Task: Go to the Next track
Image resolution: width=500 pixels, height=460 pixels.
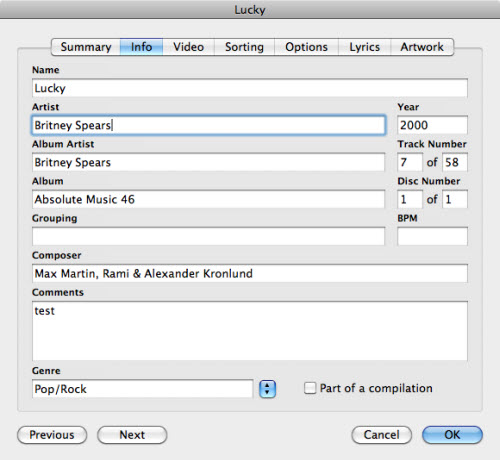Action: [x=132, y=435]
